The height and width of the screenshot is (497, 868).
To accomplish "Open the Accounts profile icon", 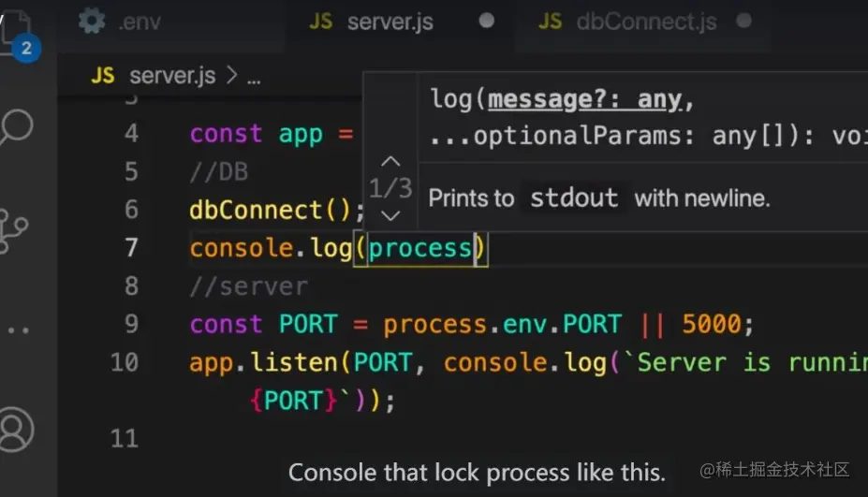I will click(16, 430).
